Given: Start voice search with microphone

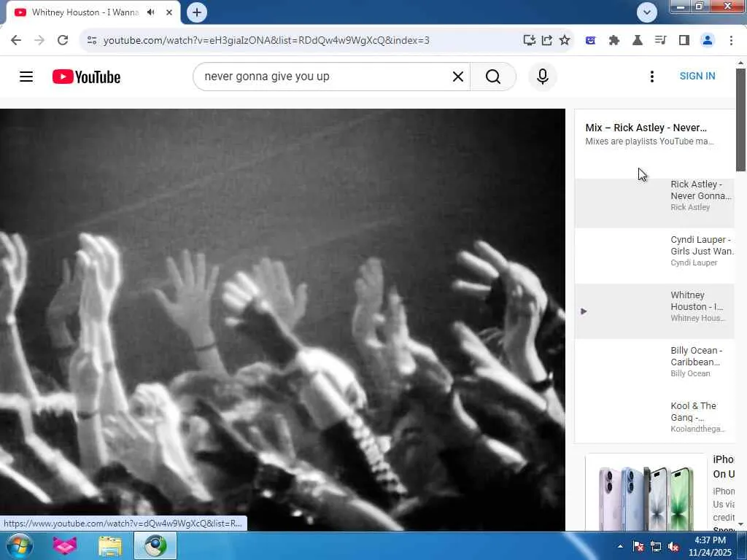Looking at the screenshot, I should (x=542, y=76).
